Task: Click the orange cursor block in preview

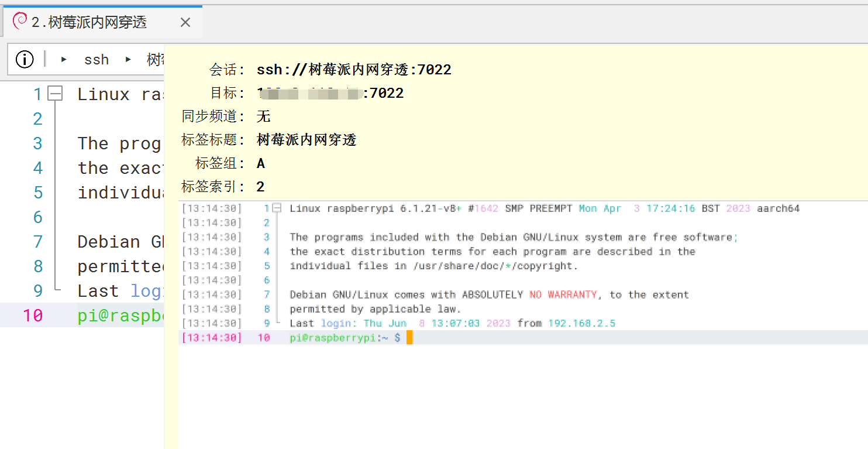Action: pos(409,337)
